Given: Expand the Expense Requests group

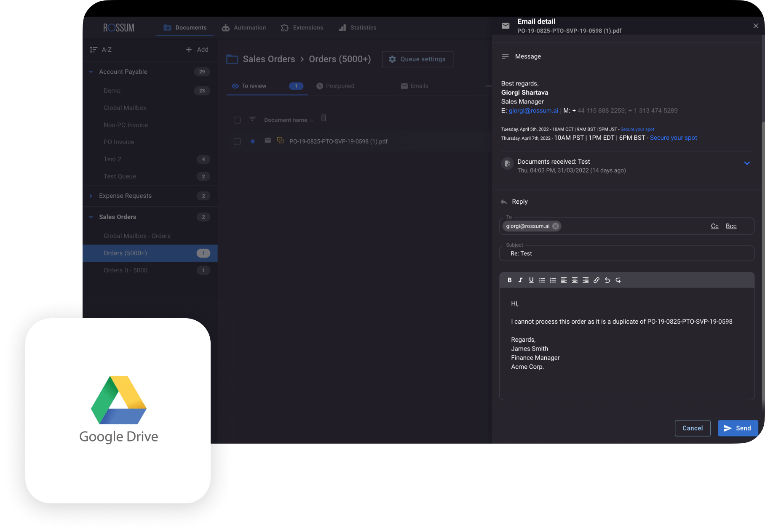Looking at the screenshot, I should coord(91,196).
